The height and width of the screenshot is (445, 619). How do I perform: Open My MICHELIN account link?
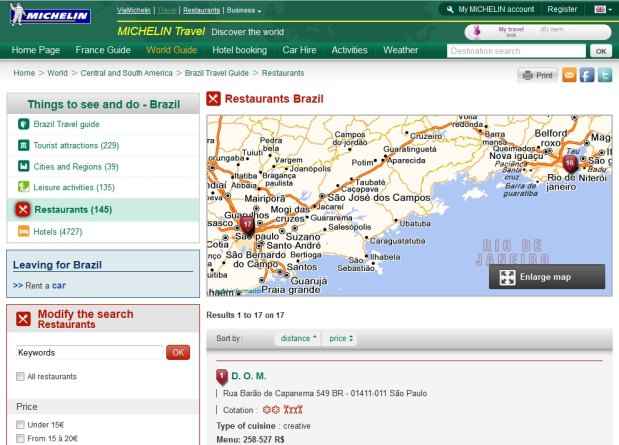point(496,9)
